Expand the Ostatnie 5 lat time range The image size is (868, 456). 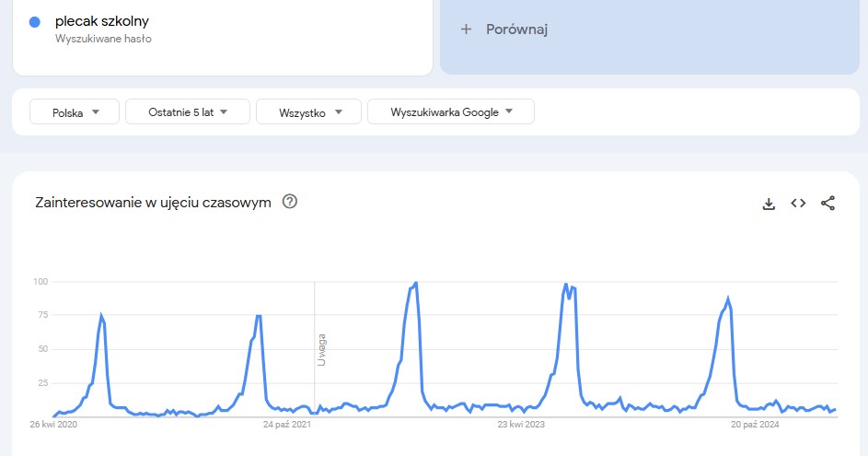[188, 111]
